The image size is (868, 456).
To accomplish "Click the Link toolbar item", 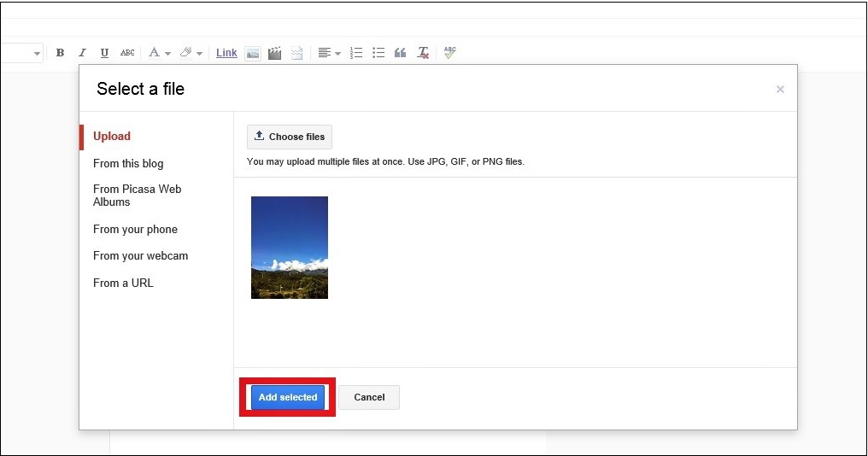I will tap(226, 53).
